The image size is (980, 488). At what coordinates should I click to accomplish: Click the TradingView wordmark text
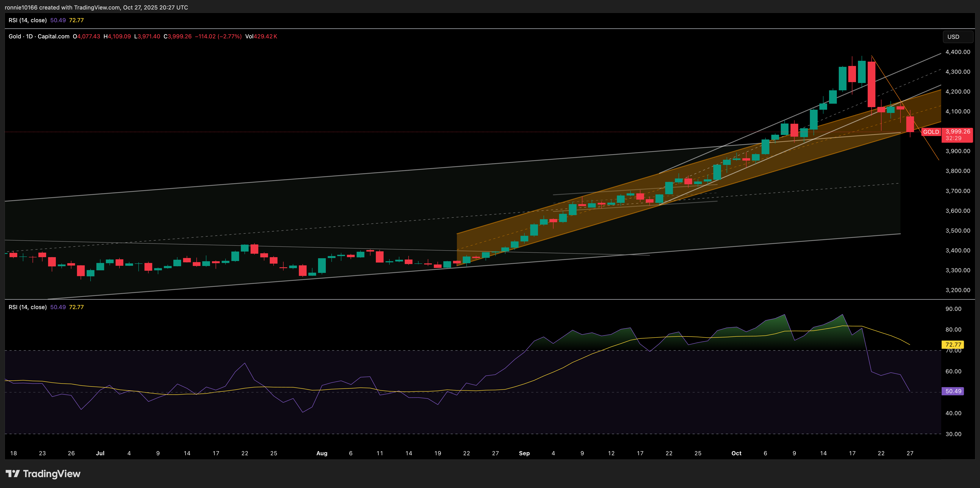click(52, 474)
